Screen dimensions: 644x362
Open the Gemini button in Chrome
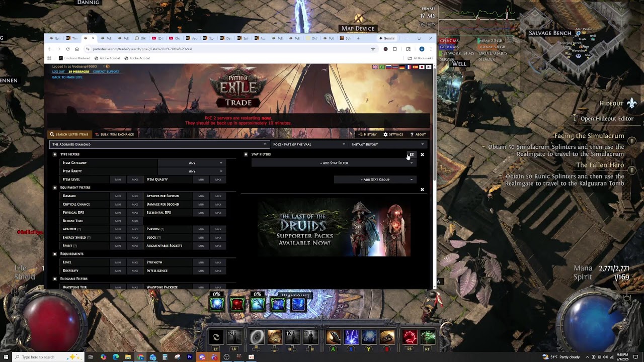pyautogui.click(x=387, y=38)
